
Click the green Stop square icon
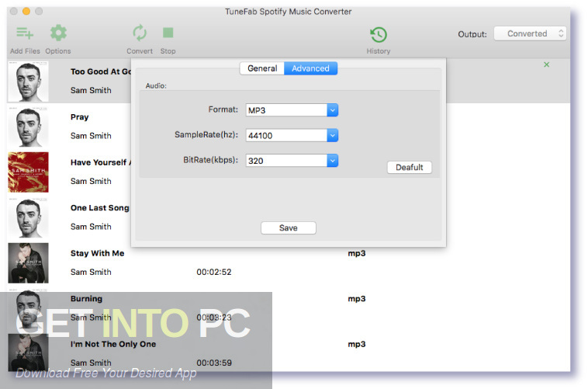168,33
